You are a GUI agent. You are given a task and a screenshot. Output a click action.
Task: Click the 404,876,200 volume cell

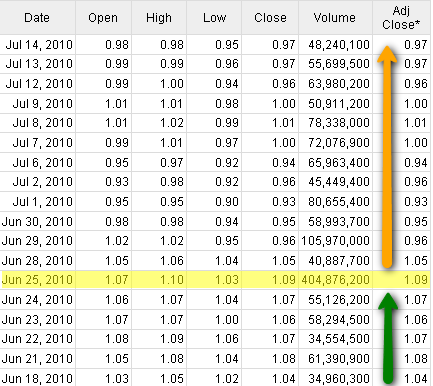[335, 280]
